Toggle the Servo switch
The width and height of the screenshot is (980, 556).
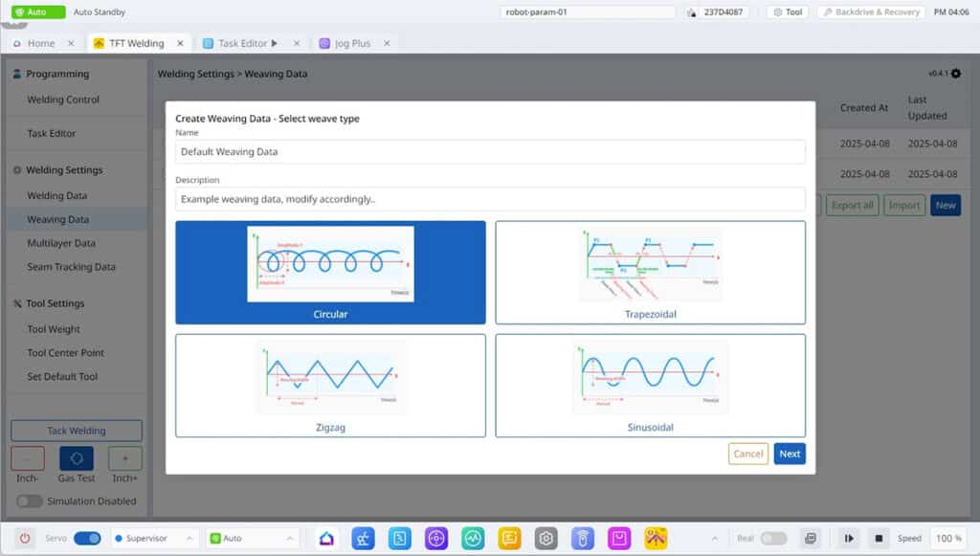click(x=87, y=538)
